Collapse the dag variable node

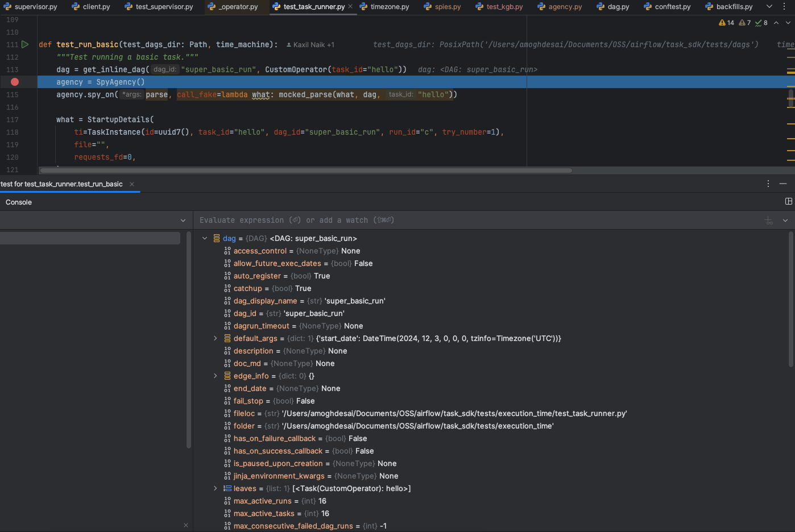(x=205, y=238)
